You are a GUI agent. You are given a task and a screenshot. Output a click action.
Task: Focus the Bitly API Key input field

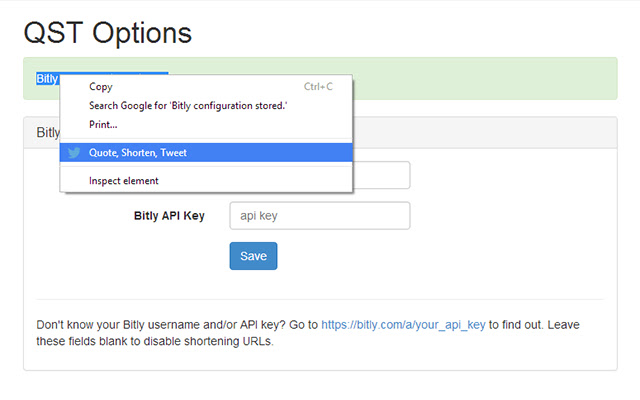click(319, 216)
